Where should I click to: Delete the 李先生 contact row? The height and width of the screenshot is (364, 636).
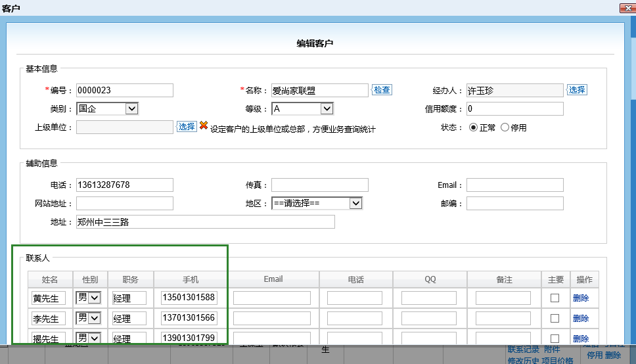(x=581, y=319)
